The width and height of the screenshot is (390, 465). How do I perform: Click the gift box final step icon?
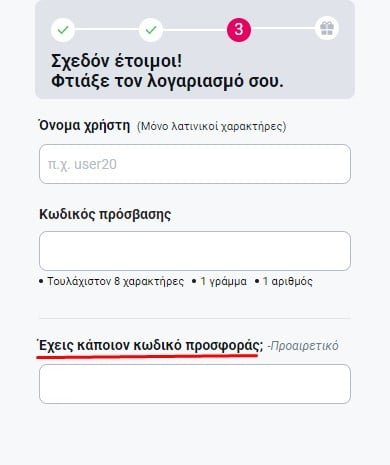pos(327,28)
